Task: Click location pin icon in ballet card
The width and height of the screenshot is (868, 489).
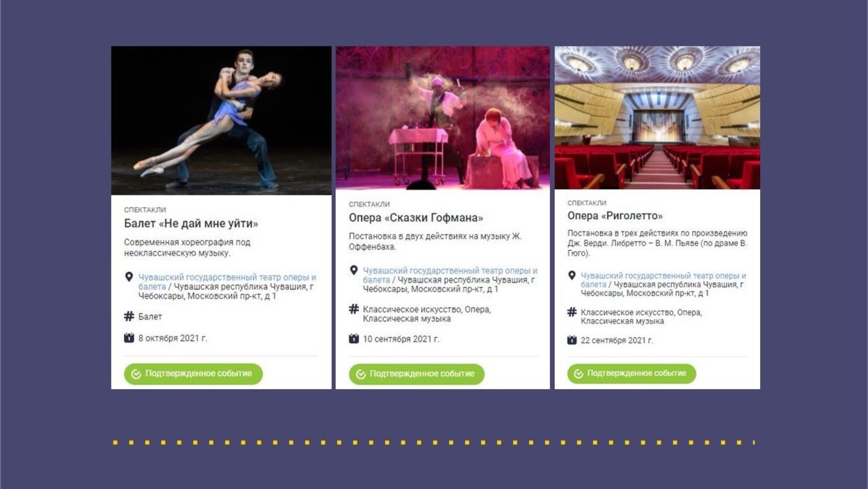Action: (129, 277)
